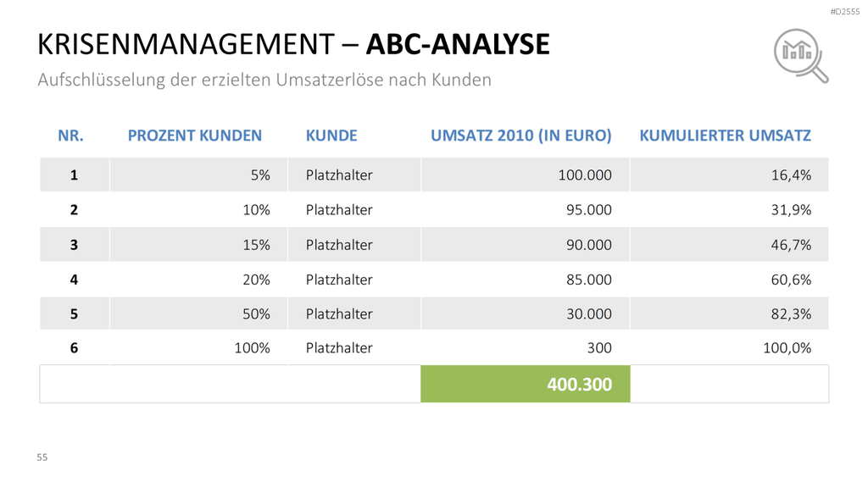Click the chart magnifier analysis icon
Screen dimensions: 868x488
click(x=801, y=56)
